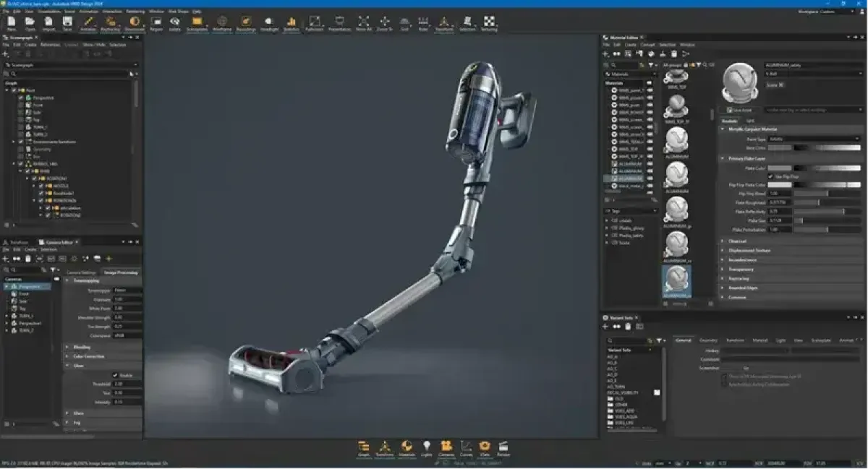Open Materials from the bottom quick-access bar
Viewport: 868px width, 469px height.
(x=407, y=447)
